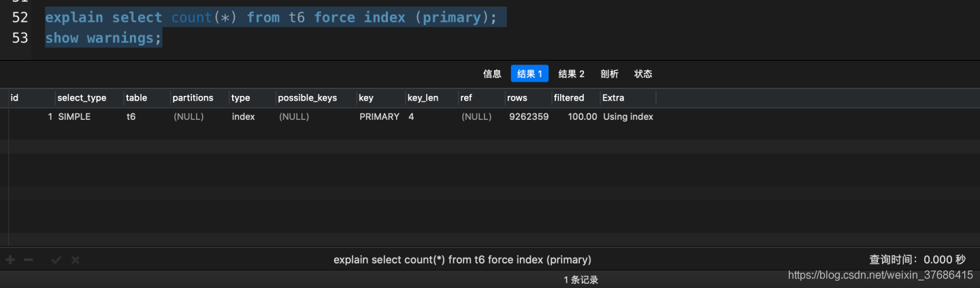Select the rows cell showing 9262359

coord(528,117)
